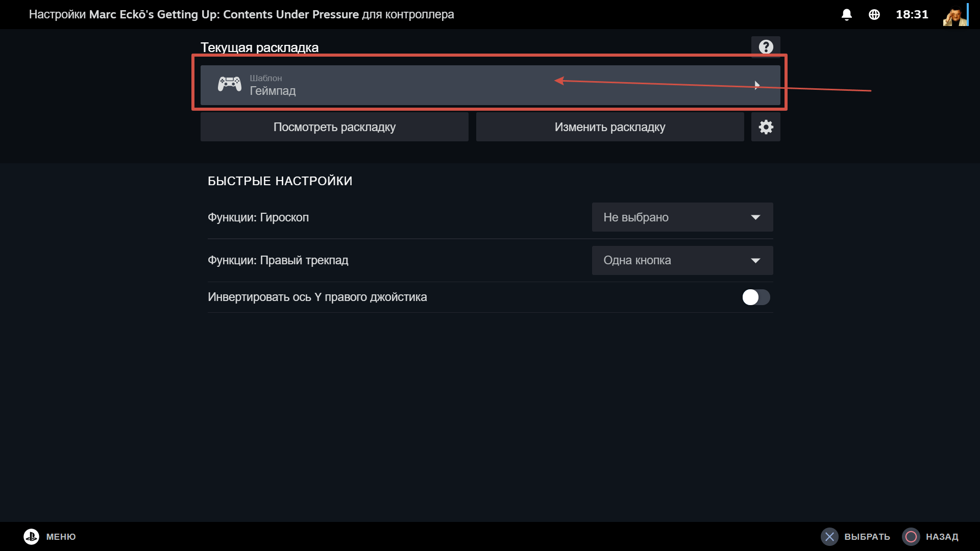980x551 pixels.
Task: Click Посмотреть раскладку button
Action: (x=334, y=127)
